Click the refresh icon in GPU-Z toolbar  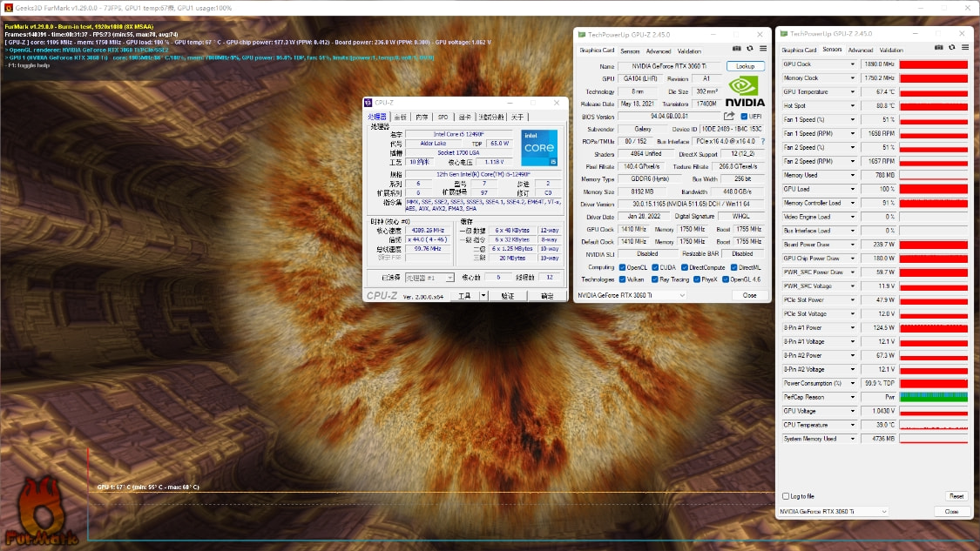(750, 49)
